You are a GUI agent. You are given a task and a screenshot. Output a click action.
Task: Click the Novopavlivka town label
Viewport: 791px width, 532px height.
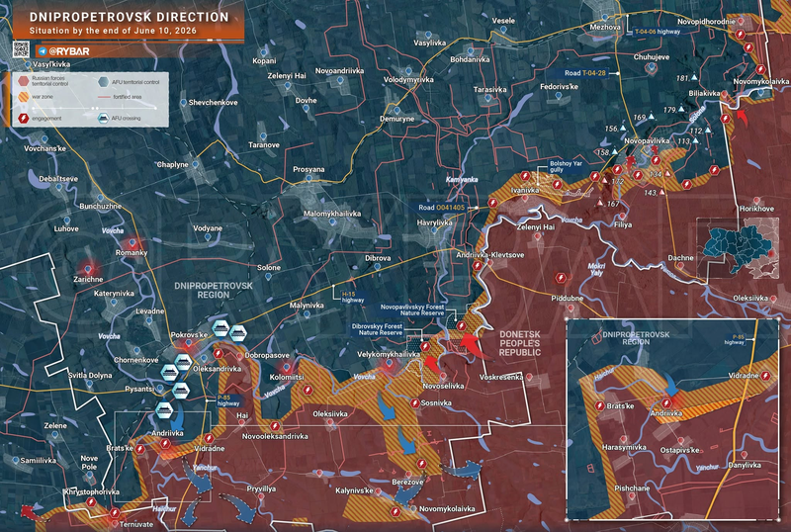click(x=647, y=140)
